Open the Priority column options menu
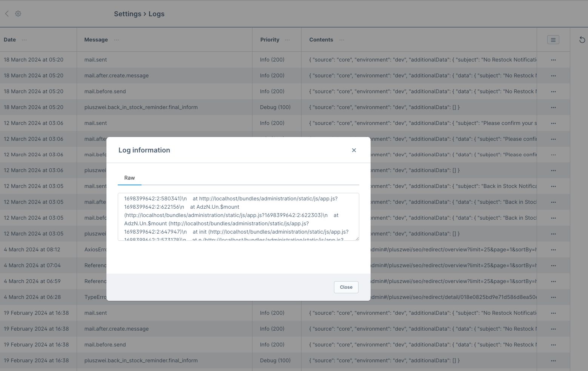This screenshot has width=588, height=371. click(287, 40)
